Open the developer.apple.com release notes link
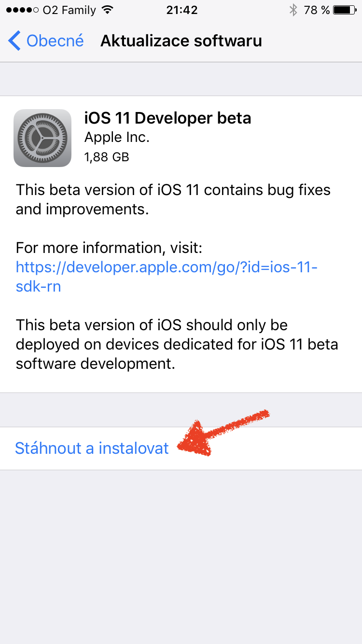Viewport: 362px width, 644px height. [x=167, y=276]
